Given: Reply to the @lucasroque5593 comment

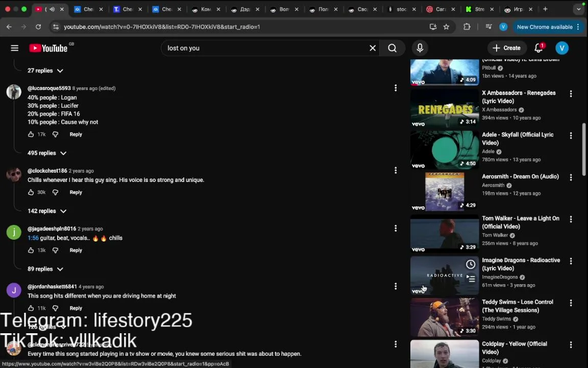Looking at the screenshot, I should pyautogui.click(x=76, y=134).
